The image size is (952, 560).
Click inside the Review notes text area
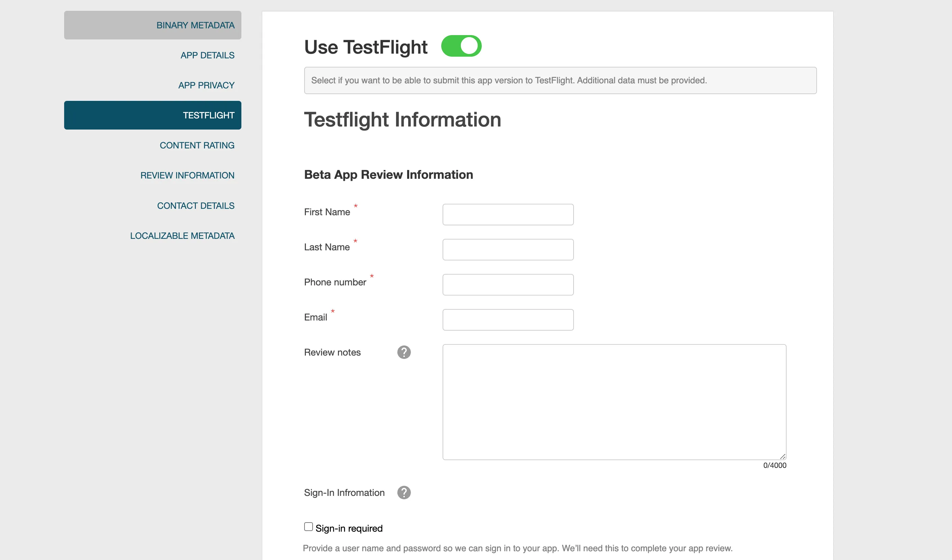[x=614, y=402]
